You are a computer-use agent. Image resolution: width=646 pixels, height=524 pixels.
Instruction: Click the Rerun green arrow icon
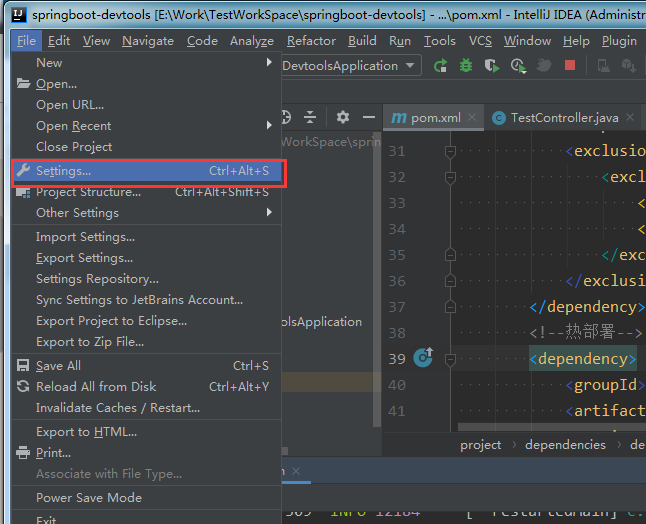pyautogui.click(x=440, y=66)
